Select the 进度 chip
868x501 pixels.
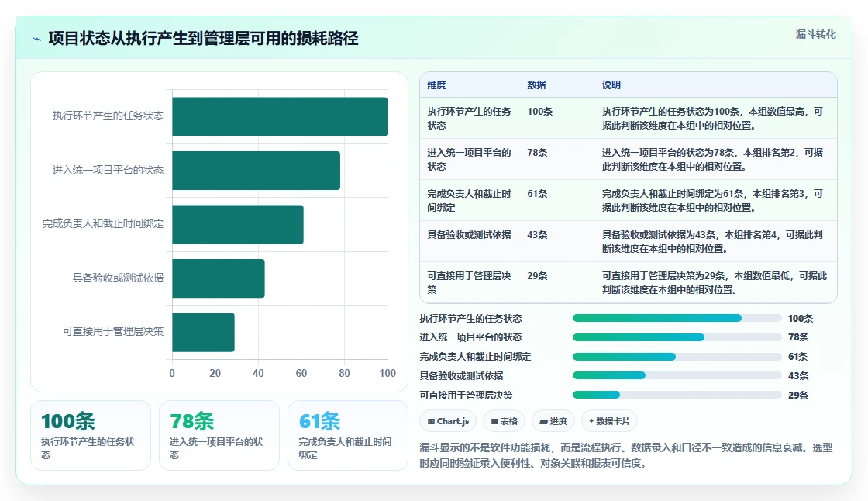click(x=553, y=421)
